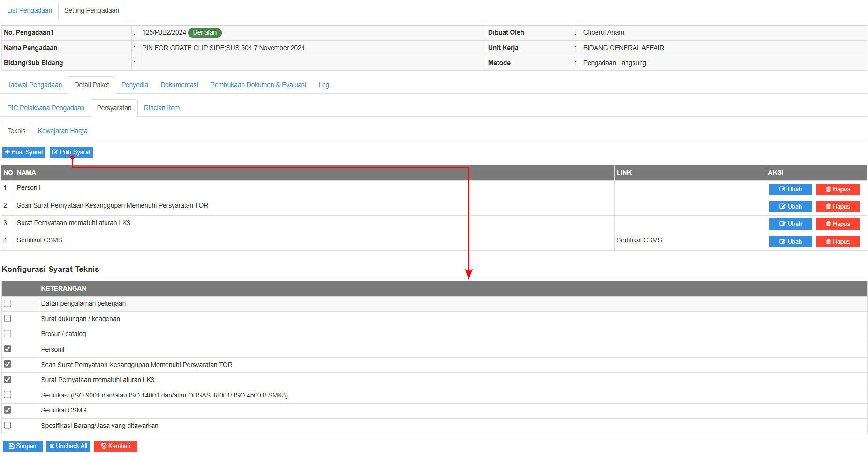
Task: Tick Spesifikasi Barang/Jasa yang ditawarkan checkbox
Action: [8, 426]
